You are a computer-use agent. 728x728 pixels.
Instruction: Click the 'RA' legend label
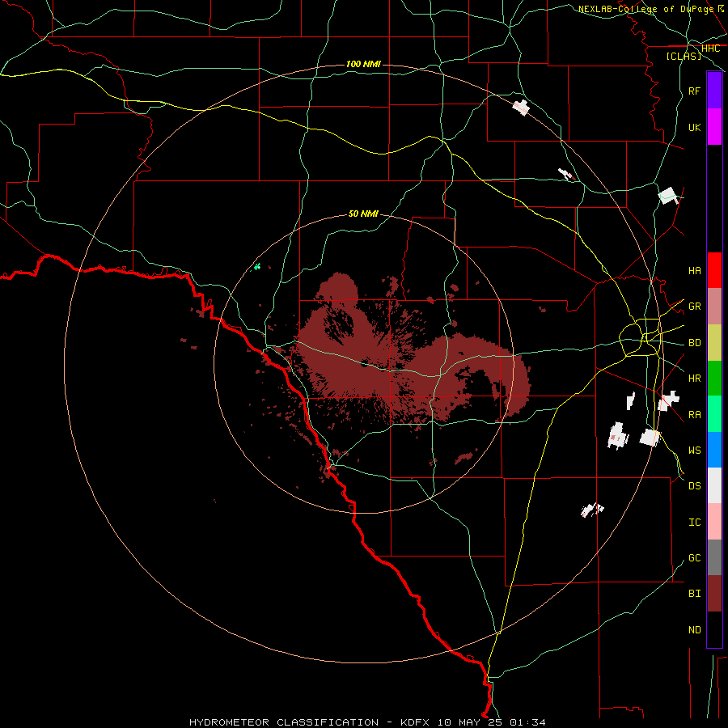695,414
